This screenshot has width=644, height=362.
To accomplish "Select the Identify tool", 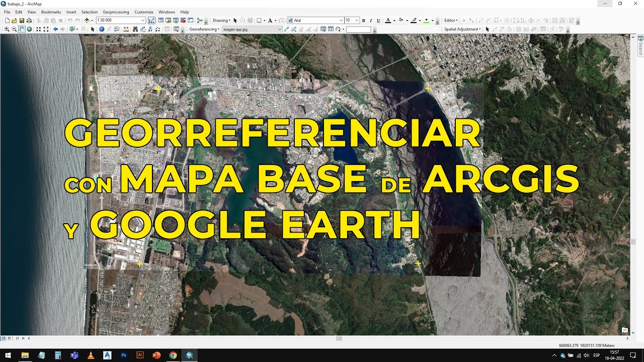I will pyautogui.click(x=102, y=29).
